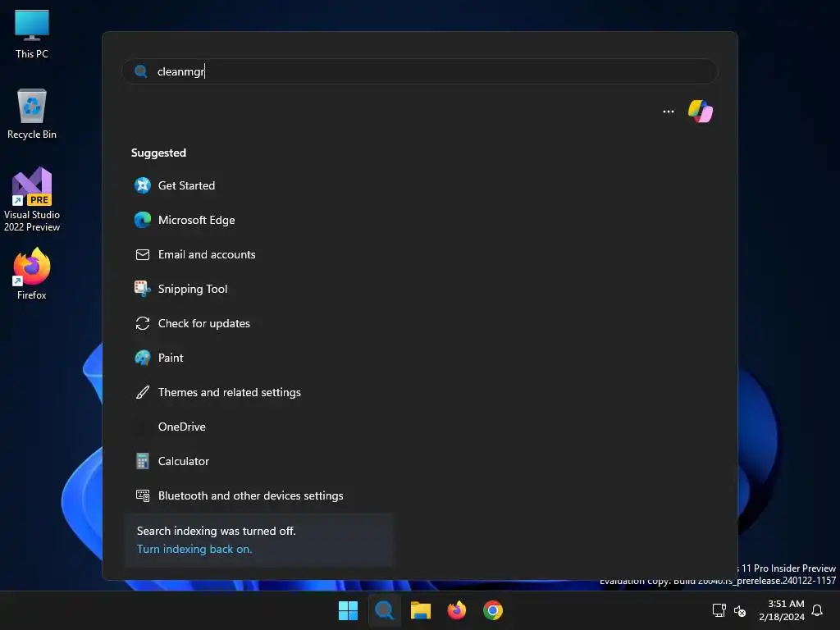Click the Calculator icon
This screenshot has width=840, height=630.
pos(143,461)
